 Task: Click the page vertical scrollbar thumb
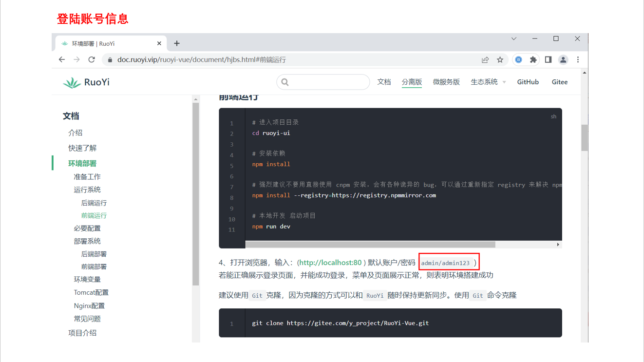coord(584,138)
